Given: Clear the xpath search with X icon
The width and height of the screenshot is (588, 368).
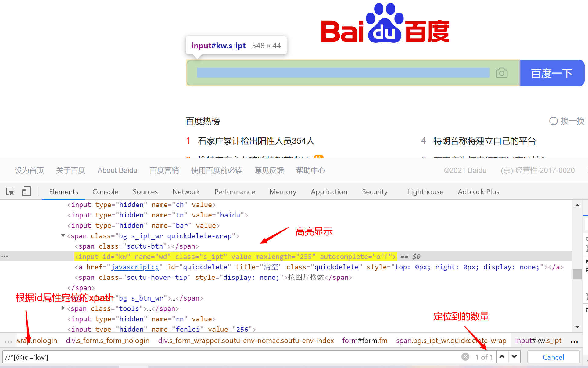Looking at the screenshot, I should [465, 357].
